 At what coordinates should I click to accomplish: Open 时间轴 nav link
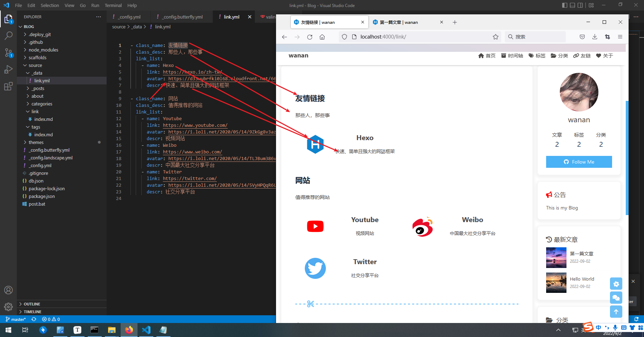[x=512, y=56]
